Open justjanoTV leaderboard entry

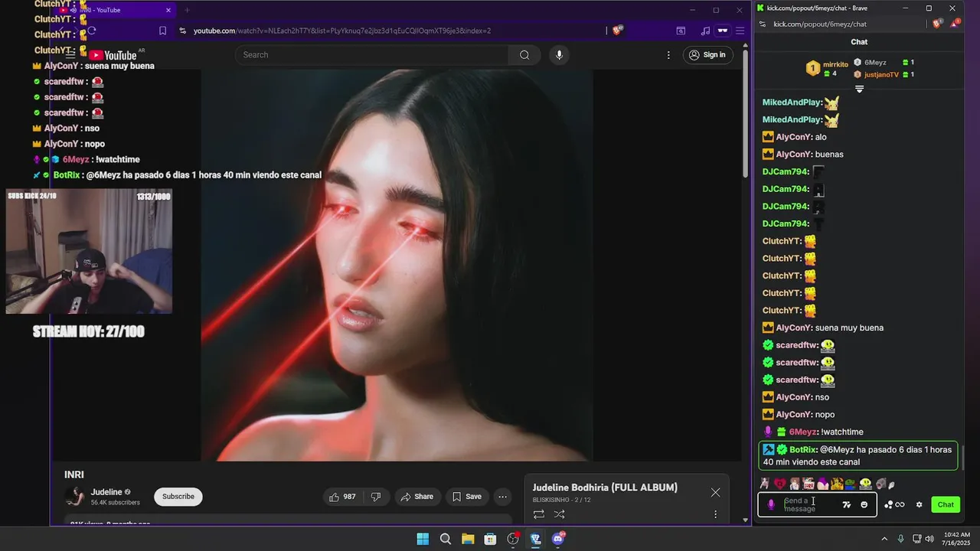(884, 74)
